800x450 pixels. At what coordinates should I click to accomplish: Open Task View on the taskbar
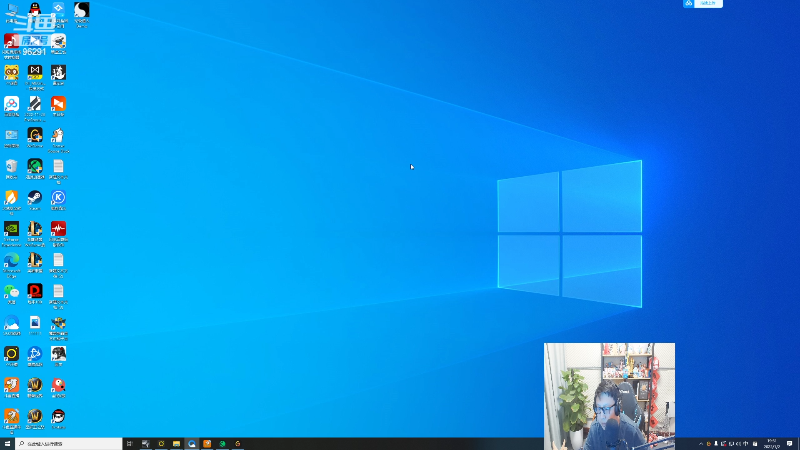(130, 444)
